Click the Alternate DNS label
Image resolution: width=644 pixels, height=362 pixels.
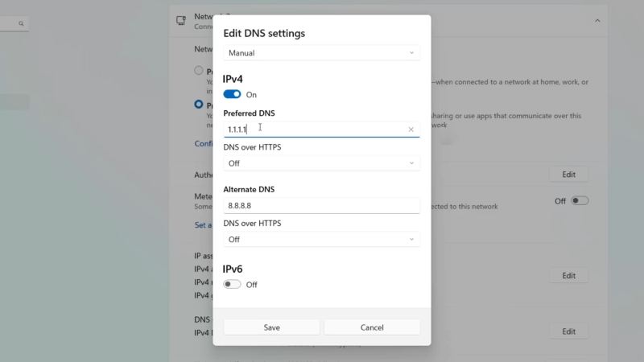[x=249, y=190]
